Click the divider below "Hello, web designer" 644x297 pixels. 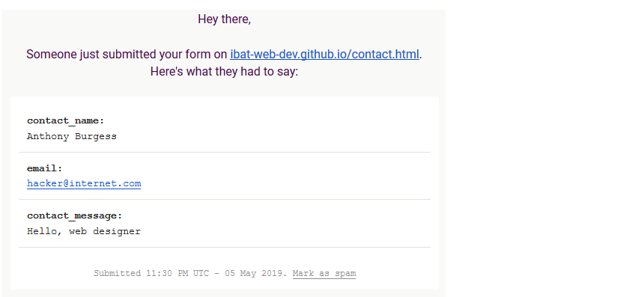(x=225, y=247)
